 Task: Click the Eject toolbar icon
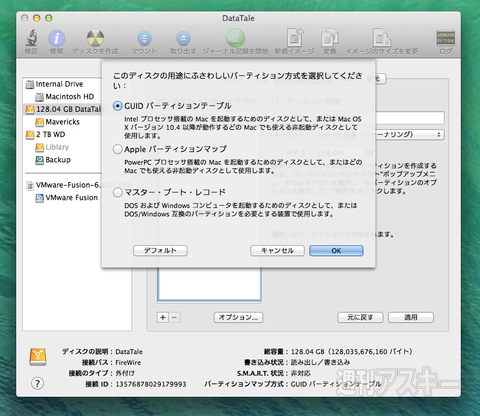click(x=183, y=38)
